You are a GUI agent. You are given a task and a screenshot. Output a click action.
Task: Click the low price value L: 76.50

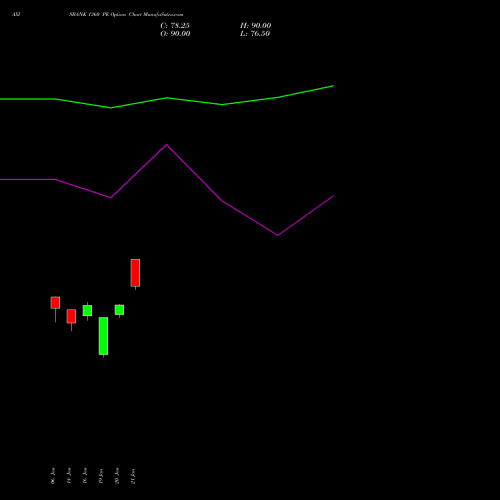click(x=255, y=34)
